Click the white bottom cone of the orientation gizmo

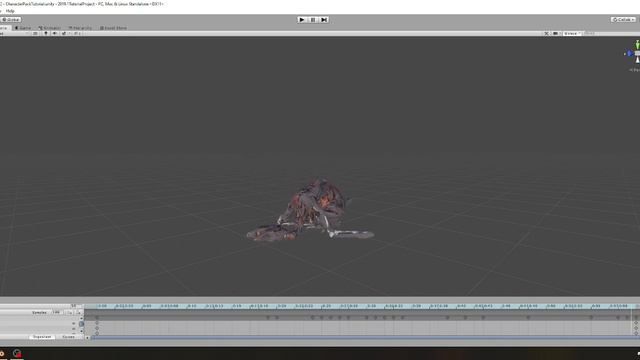click(637, 60)
